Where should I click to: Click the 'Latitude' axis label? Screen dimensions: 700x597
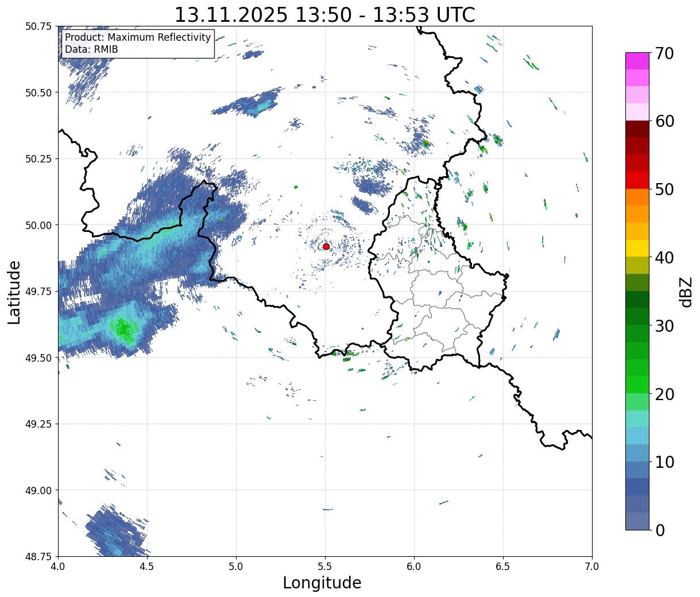coord(14,292)
